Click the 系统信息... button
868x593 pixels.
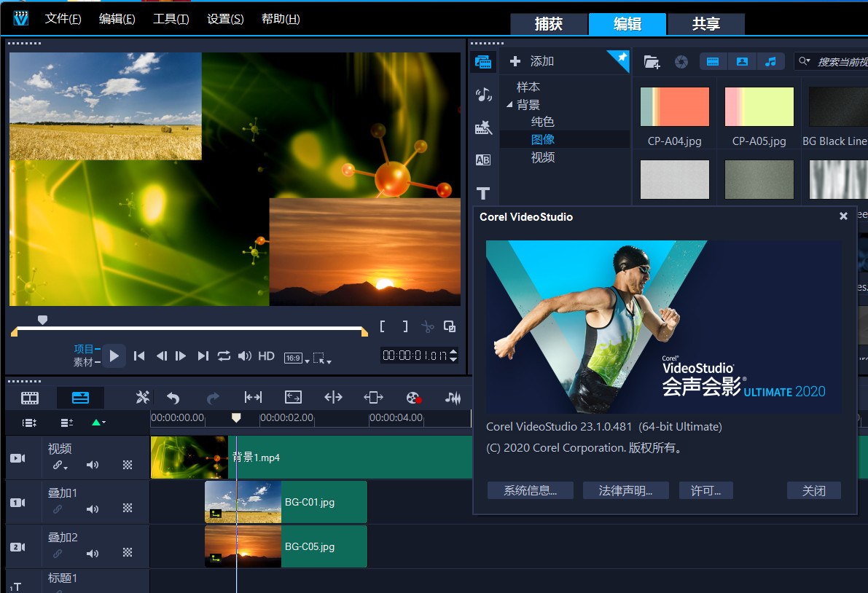pos(531,491)
